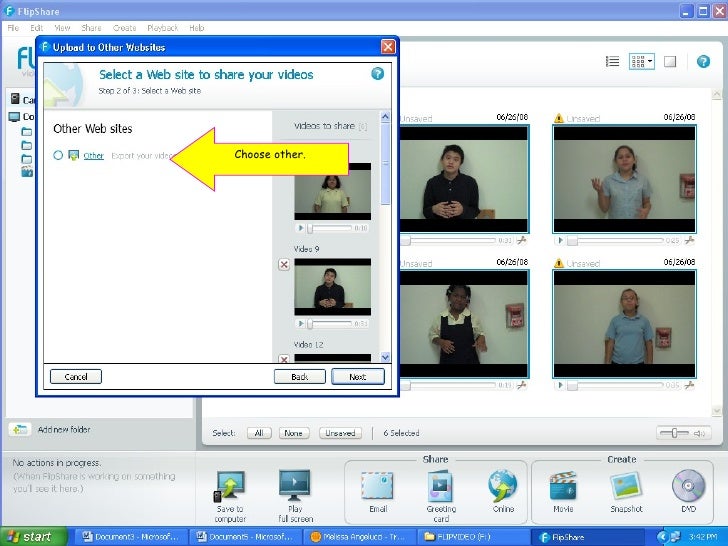This screenshot has height=546, width=728.
Task: Play Video 9 preview in dialog
Action: coord(301,324)
